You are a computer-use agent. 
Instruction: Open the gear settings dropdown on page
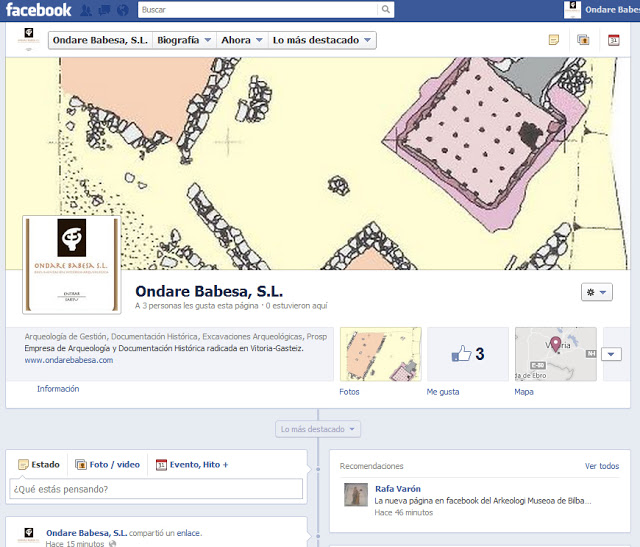pyautogui.click(x=595, y=291)
